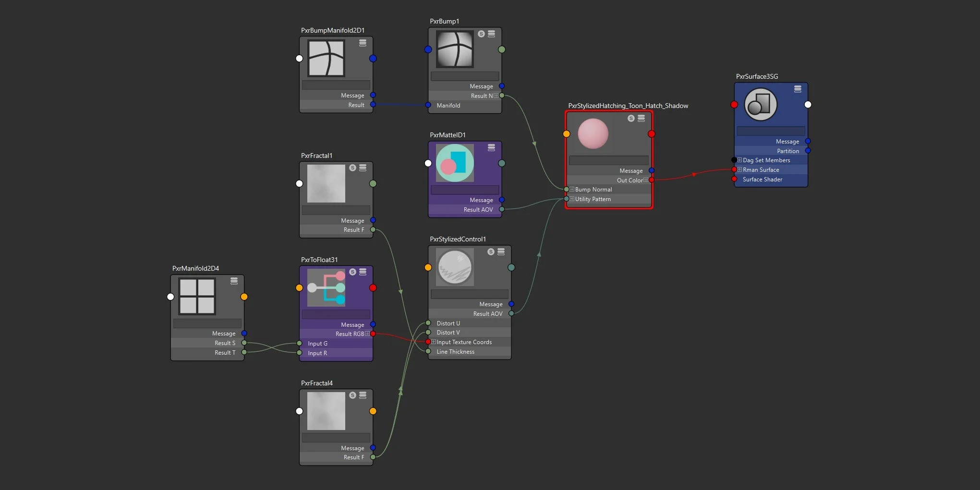This screenshot has height=490, width=980.
Task: Click the S swatch icon on PxrBump1
Action: click(480, 34)
